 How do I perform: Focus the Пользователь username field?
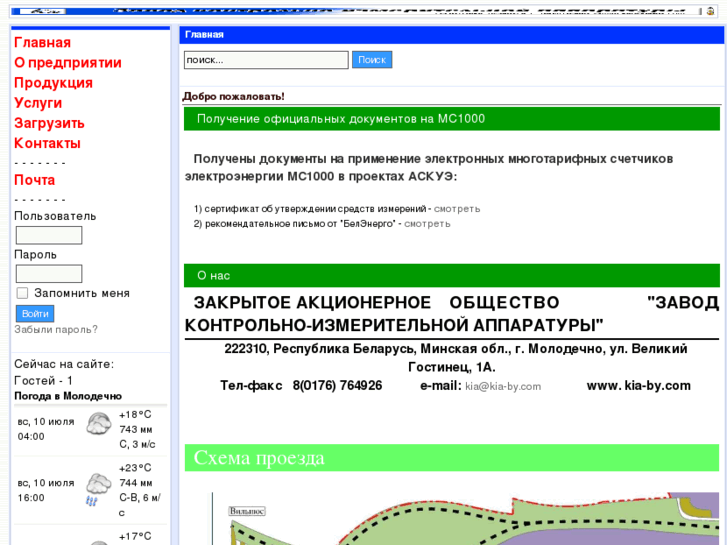click(x=49, y=235)
